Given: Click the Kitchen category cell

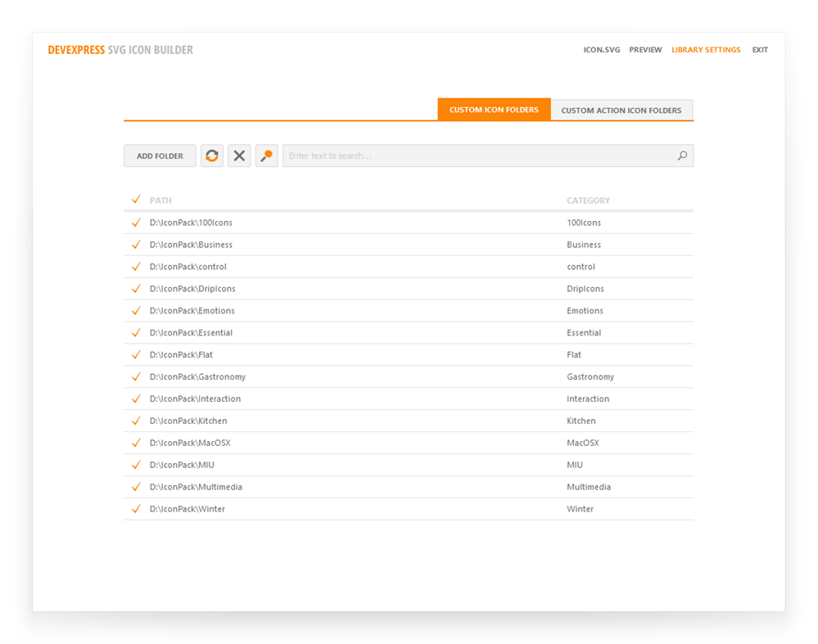Looking at the screenshot, I should point(581,421).
